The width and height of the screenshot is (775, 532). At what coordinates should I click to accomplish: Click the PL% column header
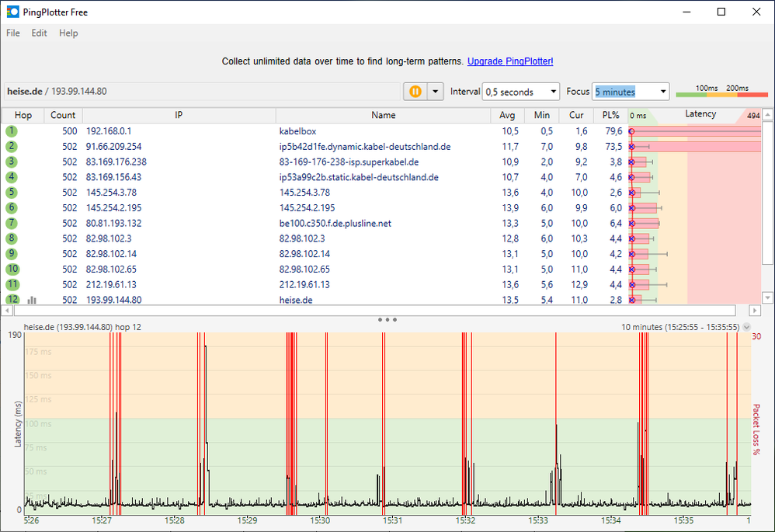point(611,115)
